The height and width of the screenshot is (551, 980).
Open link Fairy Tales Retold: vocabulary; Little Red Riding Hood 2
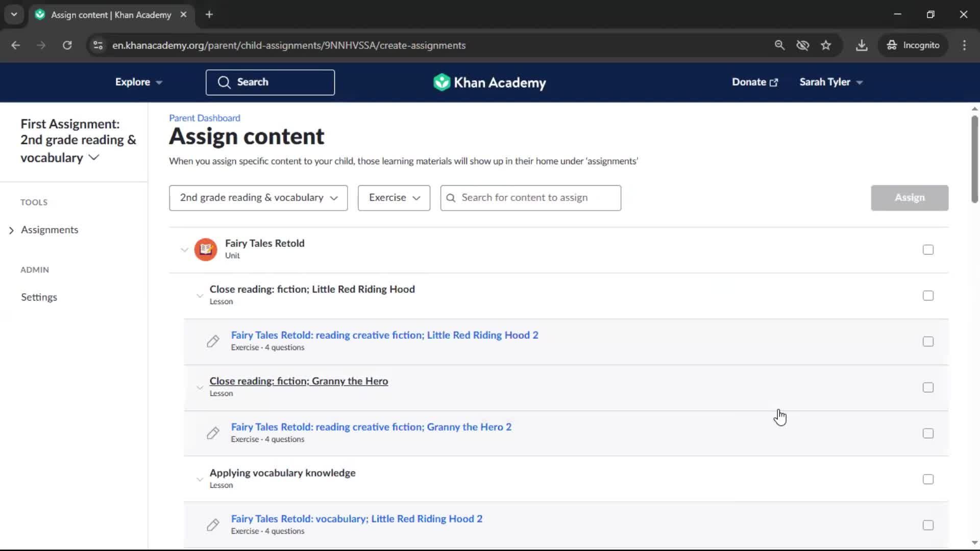(x=356, y=519)
